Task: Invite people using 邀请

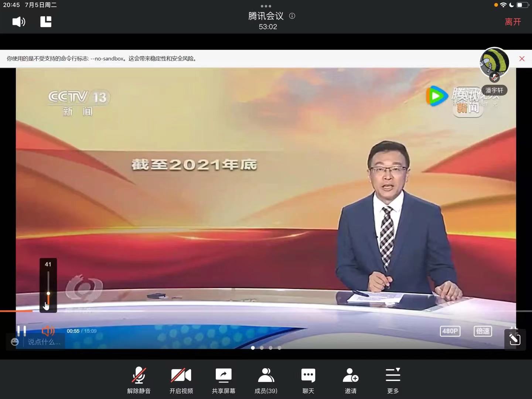Action: point(351,381)
